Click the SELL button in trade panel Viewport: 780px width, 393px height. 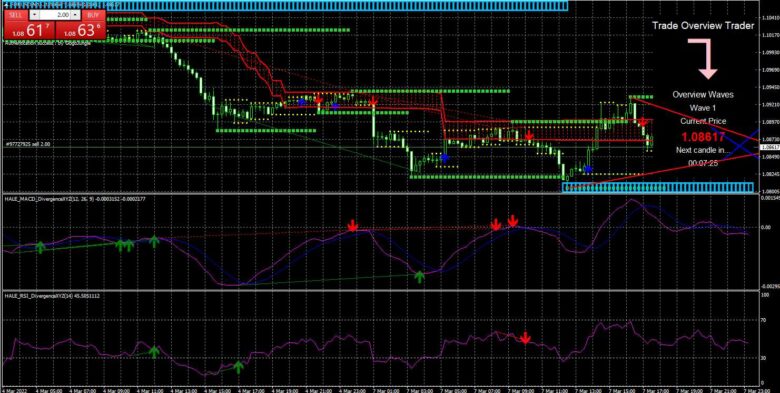16,15
